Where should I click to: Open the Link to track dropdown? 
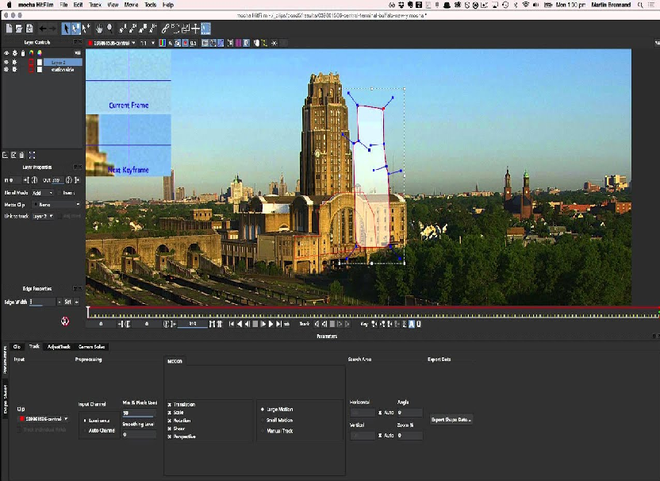tap(43, 216)
